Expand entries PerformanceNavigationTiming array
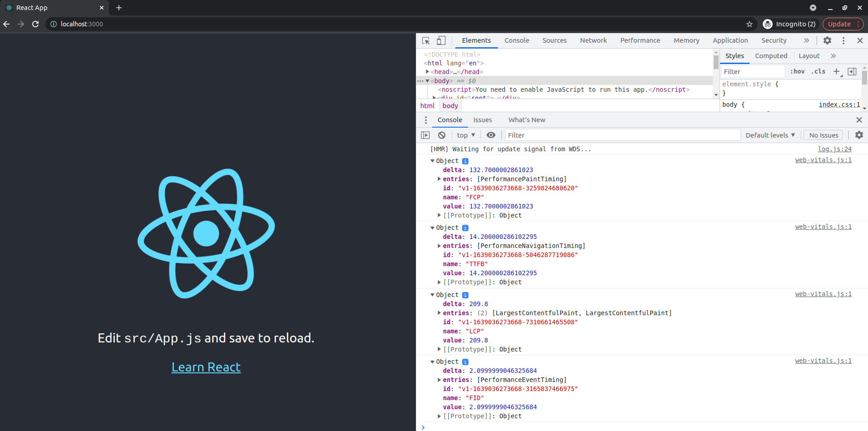Image resolution: width=868 pixels, height=431 pixels. 439,246
